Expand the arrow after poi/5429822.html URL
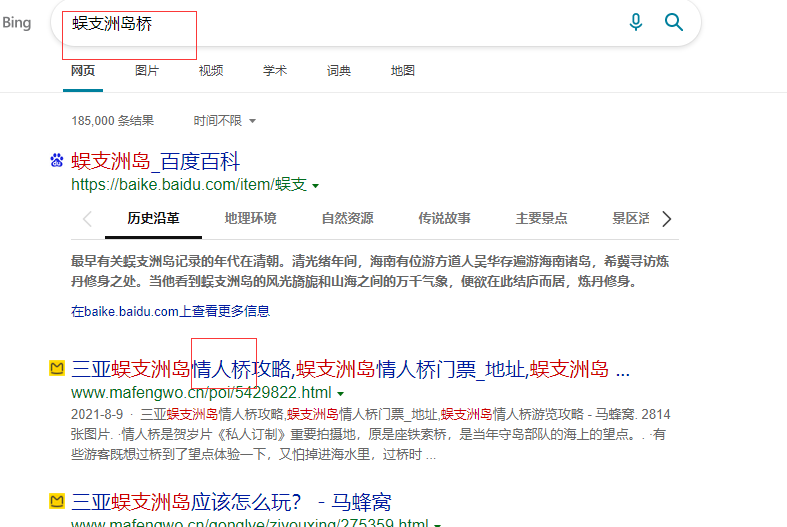Viewport: 787px width, 527px height. coord(341,393)
